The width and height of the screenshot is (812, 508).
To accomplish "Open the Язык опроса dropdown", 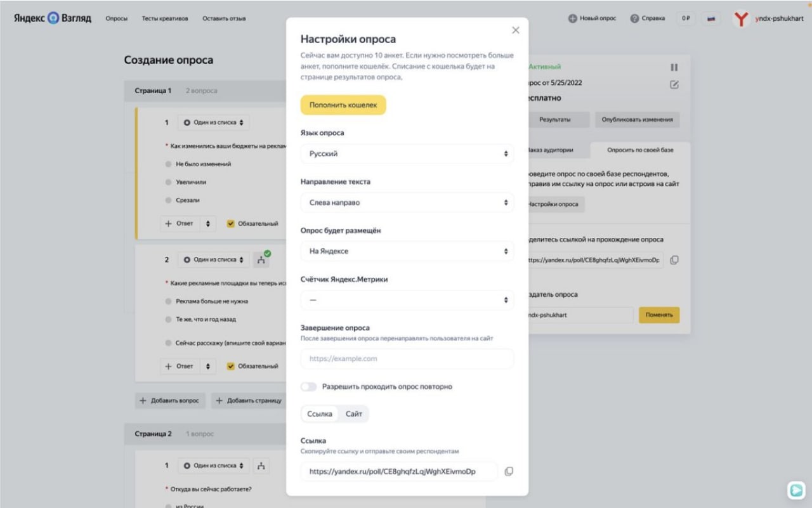I will click(x=407, y=154).
